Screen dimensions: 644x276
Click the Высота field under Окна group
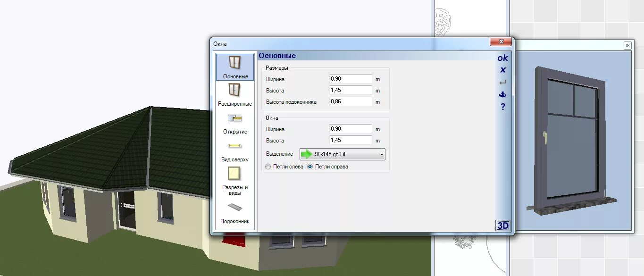click(x=351, y=140)
